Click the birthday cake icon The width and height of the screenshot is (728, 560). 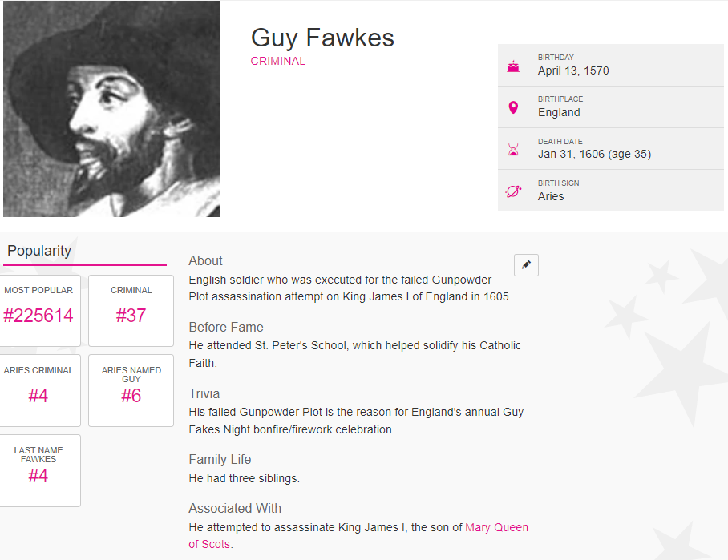click(x=513, y=66)
